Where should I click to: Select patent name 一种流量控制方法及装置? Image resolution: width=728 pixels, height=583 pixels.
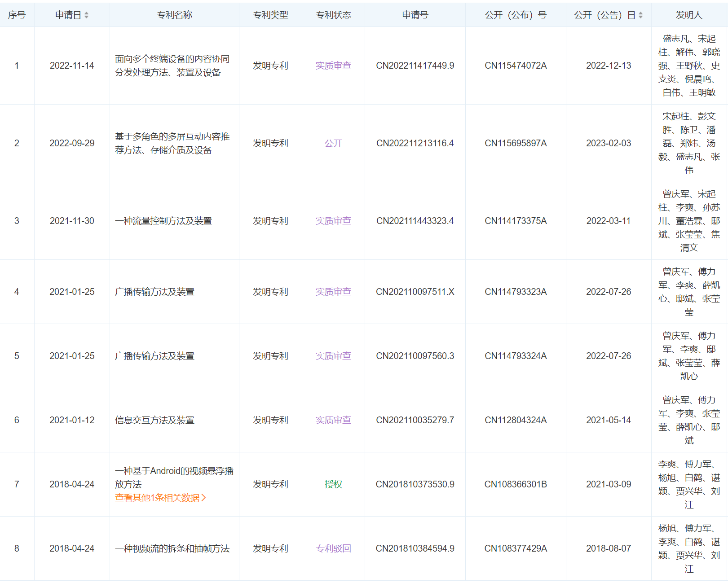[x=163, y=221]
